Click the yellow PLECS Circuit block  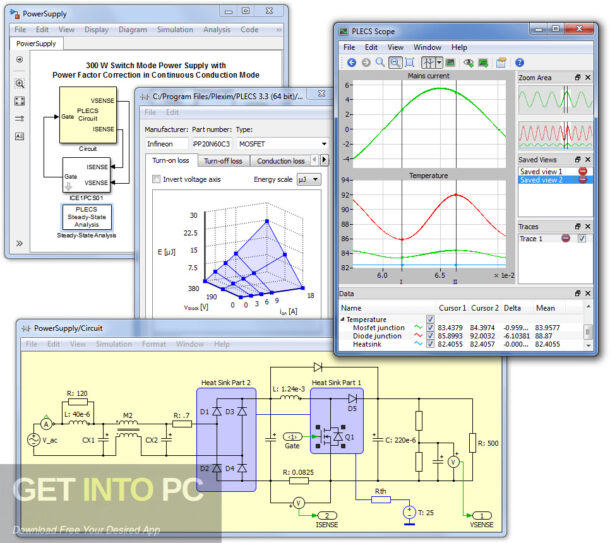click(88, 115)
